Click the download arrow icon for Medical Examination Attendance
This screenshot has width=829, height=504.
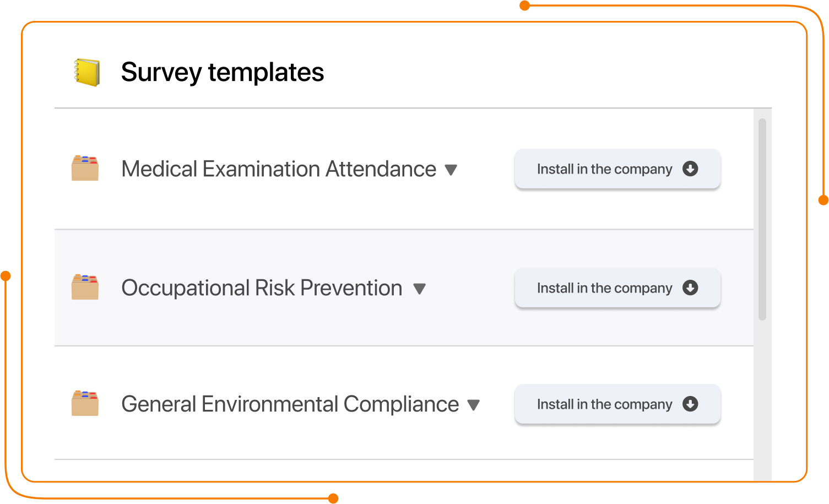690,169
